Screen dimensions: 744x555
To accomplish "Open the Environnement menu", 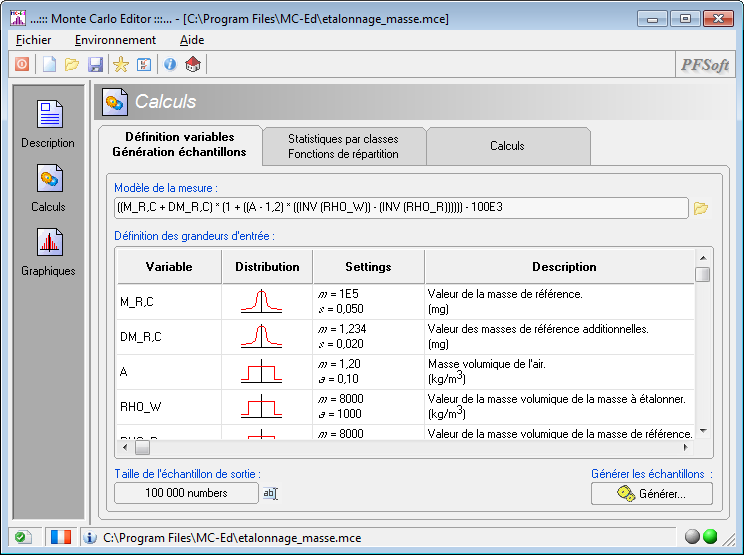I will (x=115, y=40).
